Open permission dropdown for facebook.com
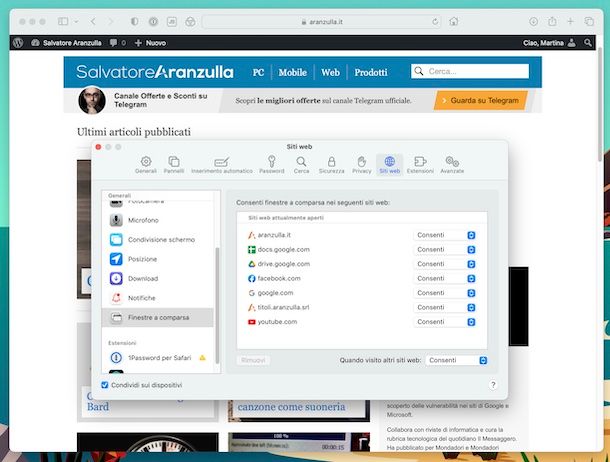This screenshot has height=462, width=610. [444, 278]
